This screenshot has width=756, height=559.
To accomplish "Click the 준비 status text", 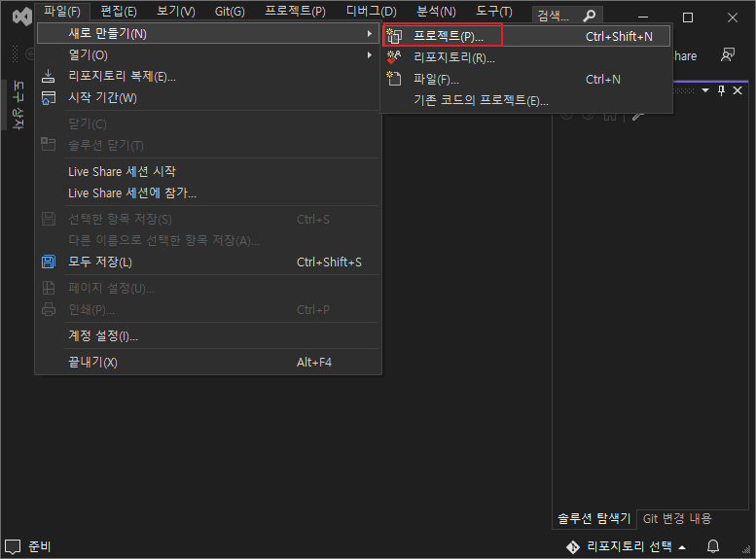I will [40, 546].
